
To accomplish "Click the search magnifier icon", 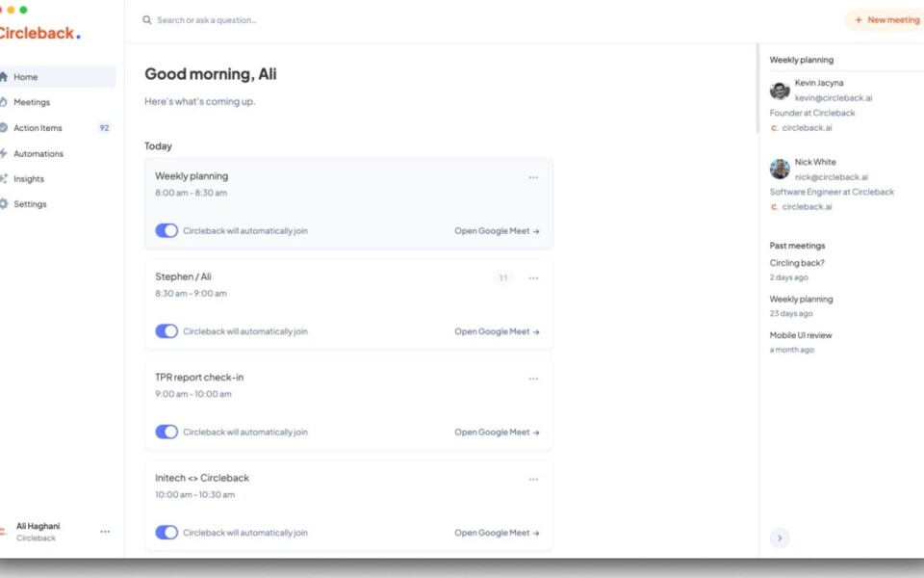I will 146,20.
